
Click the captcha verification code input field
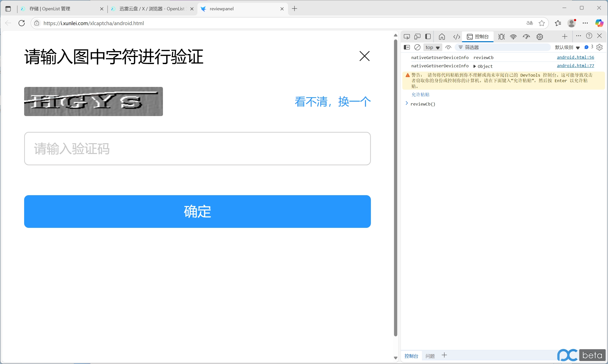pos(197,148)
